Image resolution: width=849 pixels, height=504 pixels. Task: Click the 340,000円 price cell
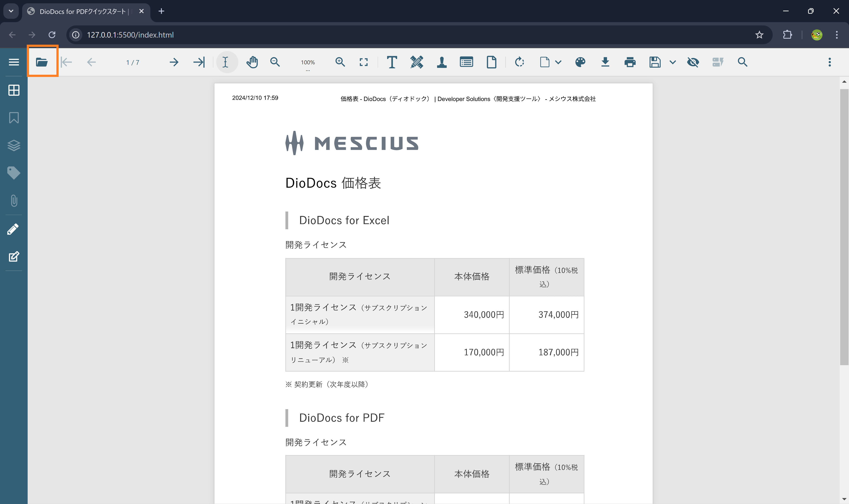472,315
